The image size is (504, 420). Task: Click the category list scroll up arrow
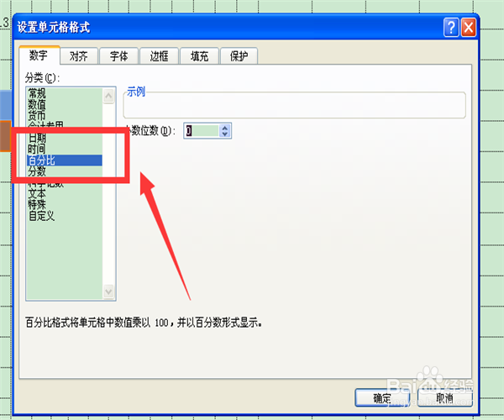click(108, 96)
